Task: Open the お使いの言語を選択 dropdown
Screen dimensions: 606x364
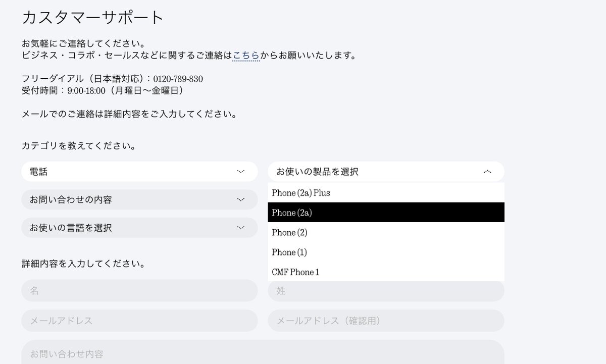Action: click(x=139, y=228)
